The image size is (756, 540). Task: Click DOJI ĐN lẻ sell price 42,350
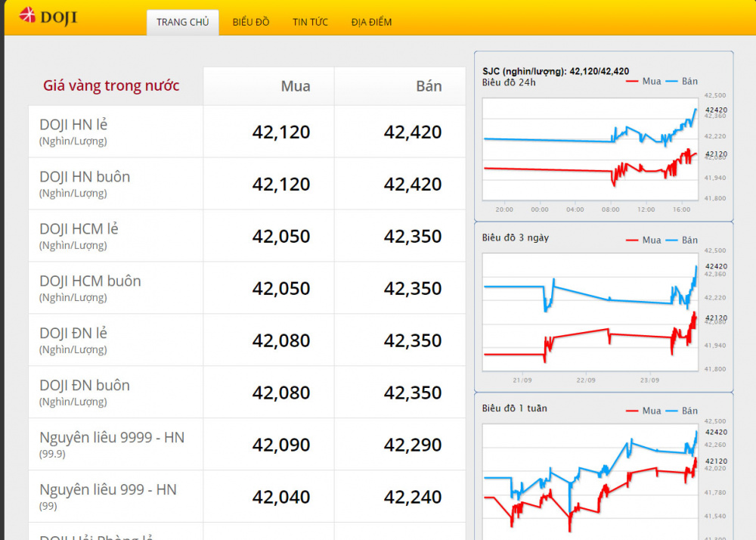pos(413,340)
